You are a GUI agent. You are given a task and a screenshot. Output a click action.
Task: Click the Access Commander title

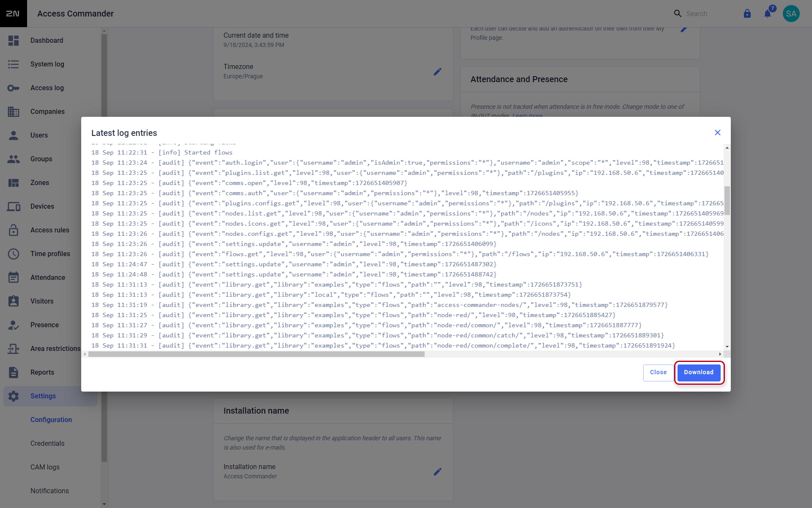(x=75, y=14)
